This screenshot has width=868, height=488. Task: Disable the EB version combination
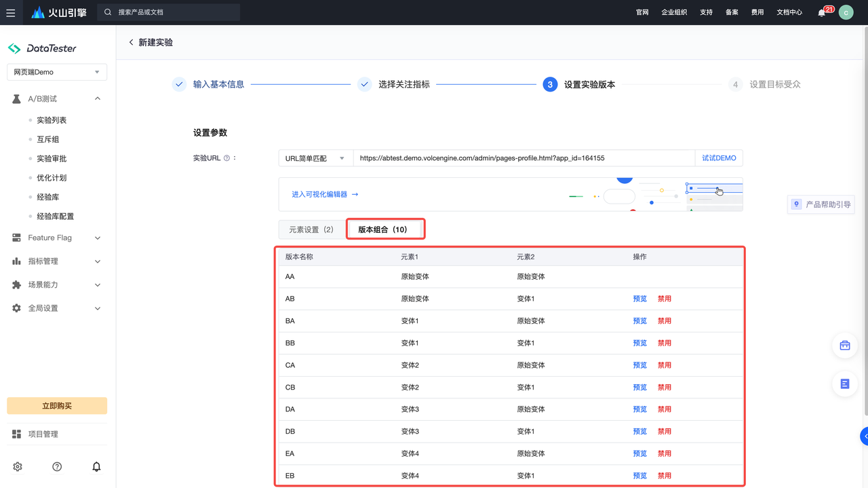click(x=664, y=476)
